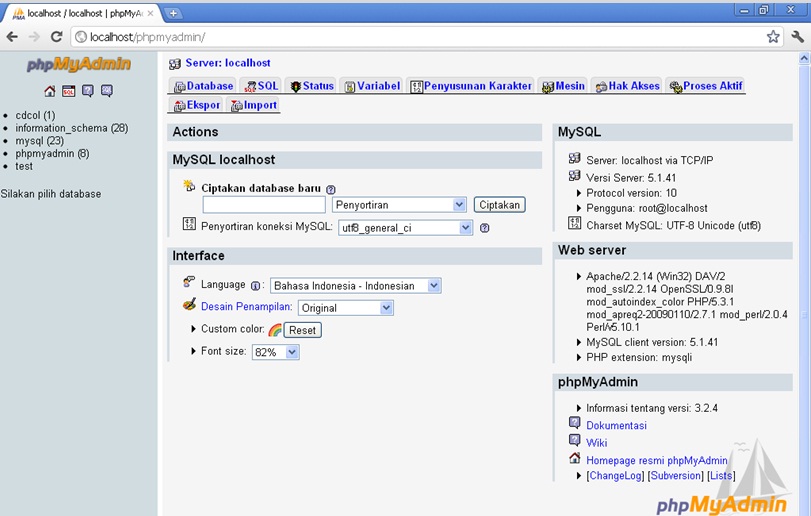Click the rainbow Custom color icon

coord(275,330)
